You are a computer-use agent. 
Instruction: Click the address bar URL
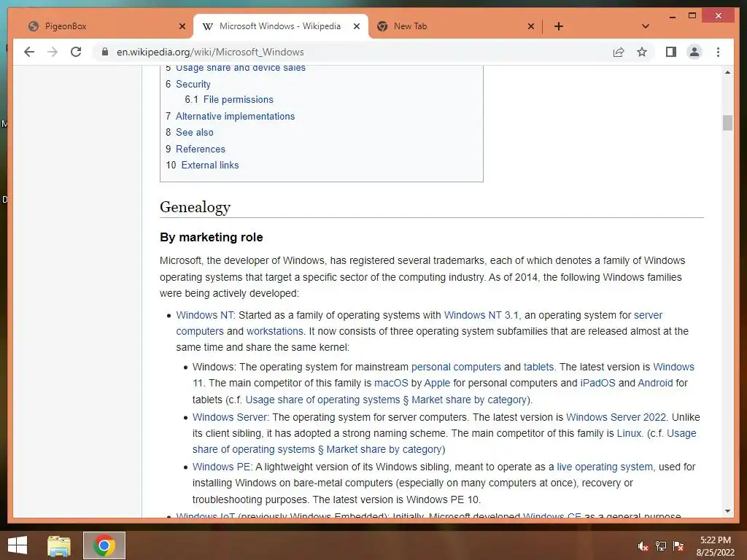pos(210,52)
